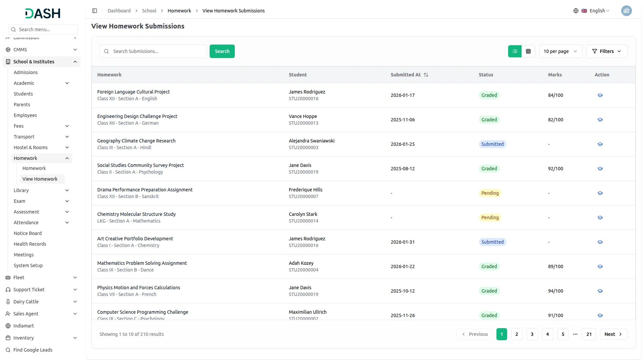The width and height of the screenshot is (644, 362).
Task: Expand the Library menu chevron
Action: [x=67, y=190]
